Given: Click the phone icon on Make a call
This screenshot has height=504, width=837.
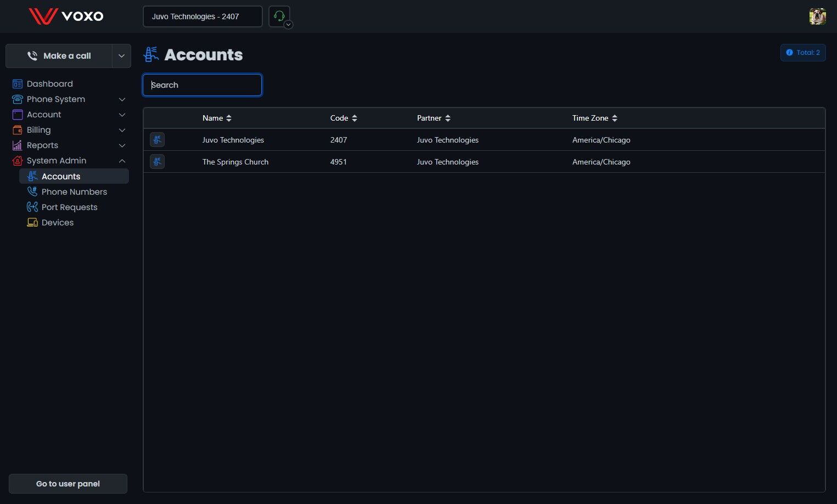Looking at the screenshot, I should point(32,56).
